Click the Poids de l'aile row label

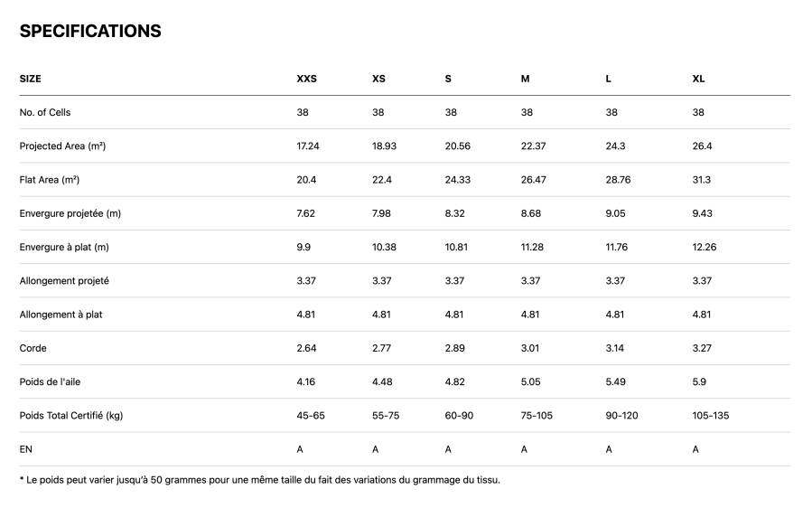coord(51,382)
